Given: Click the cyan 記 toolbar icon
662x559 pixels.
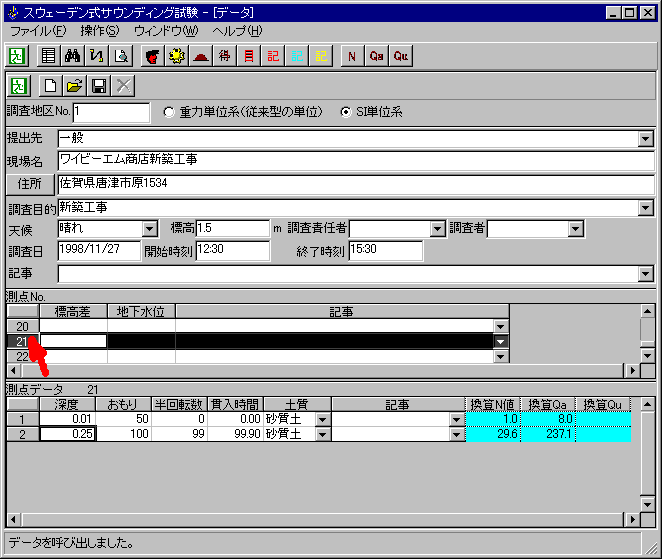Looking at the screenshot, I should (x=297, y=56).
